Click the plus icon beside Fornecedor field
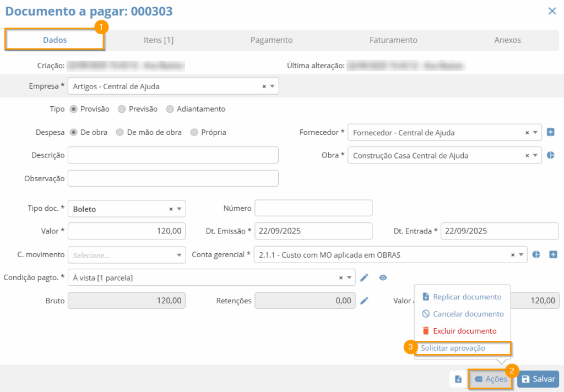The width and height of the screenshot is (564, 392). (550, 132)
